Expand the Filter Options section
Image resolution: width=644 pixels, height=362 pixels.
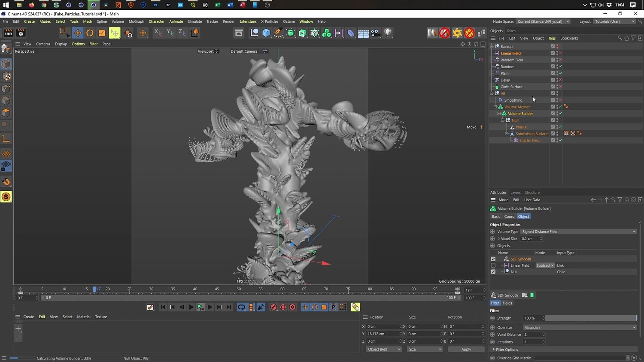(x=507, y=350)
